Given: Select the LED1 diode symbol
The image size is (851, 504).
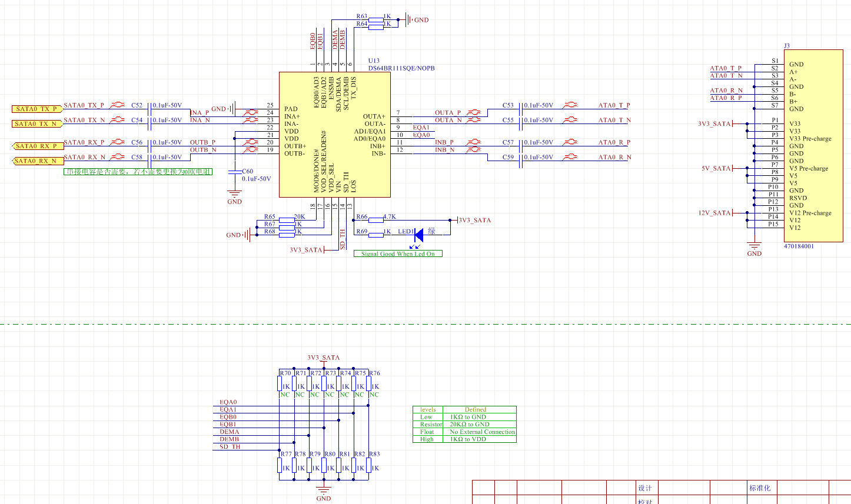Looking at the screenshot, I should pyautogui.click(x=418, y=235).
